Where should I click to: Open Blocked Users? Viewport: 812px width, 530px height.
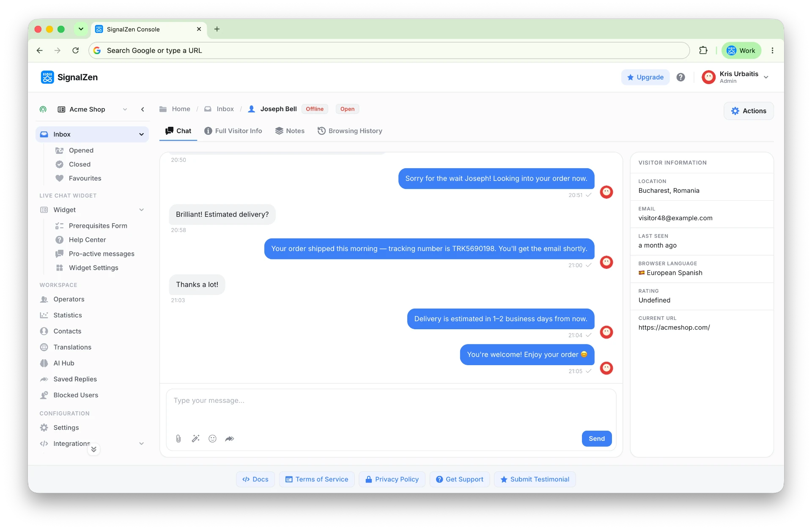[x=76, y=395]
